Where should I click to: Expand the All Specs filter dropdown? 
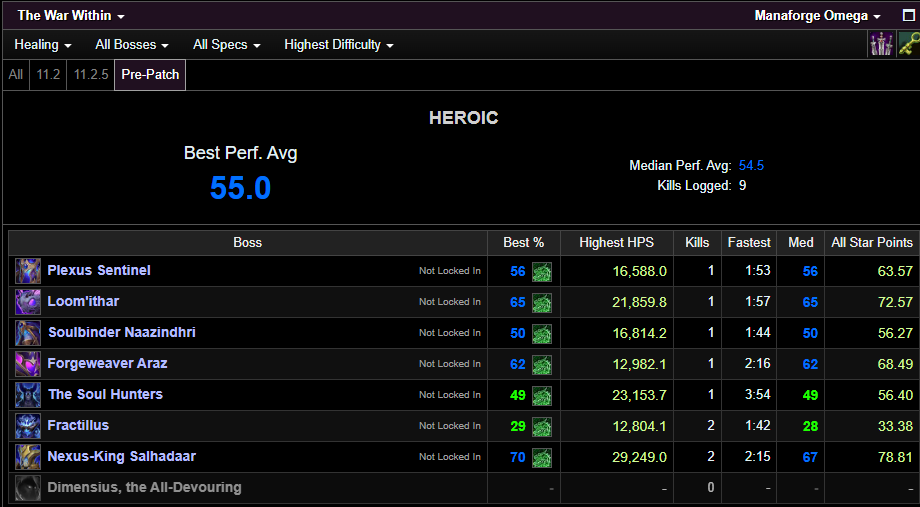point(226,45)
